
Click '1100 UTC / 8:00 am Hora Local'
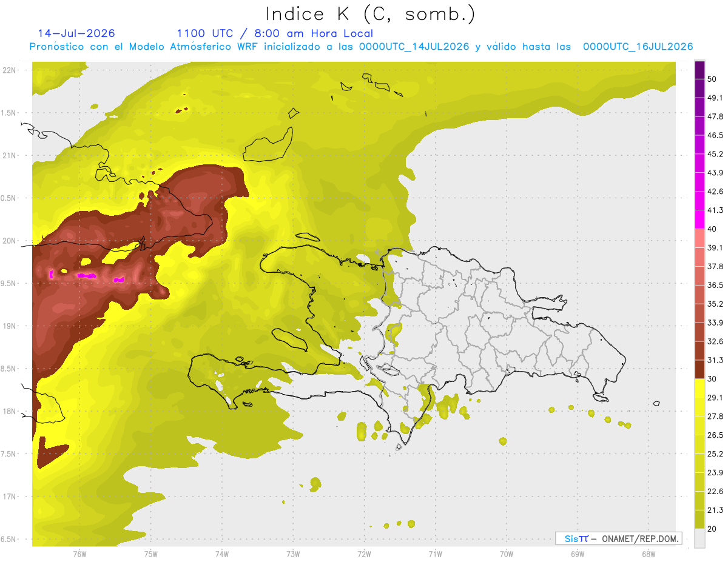pos(275,33)
